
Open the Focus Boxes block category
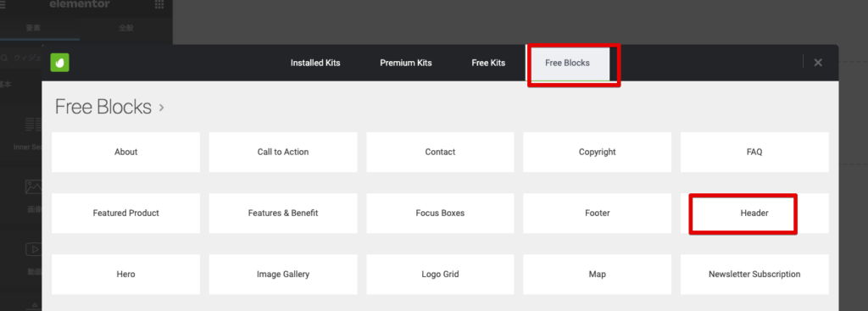click(440, 213)
